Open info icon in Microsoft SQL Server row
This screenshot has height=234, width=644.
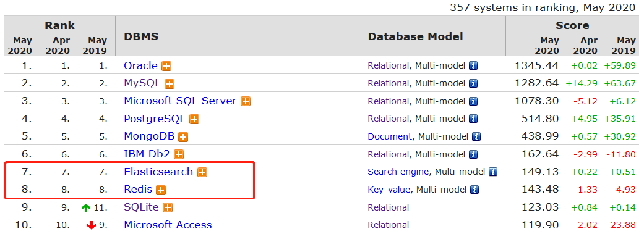pyautogui.click(x=473, y=101)
